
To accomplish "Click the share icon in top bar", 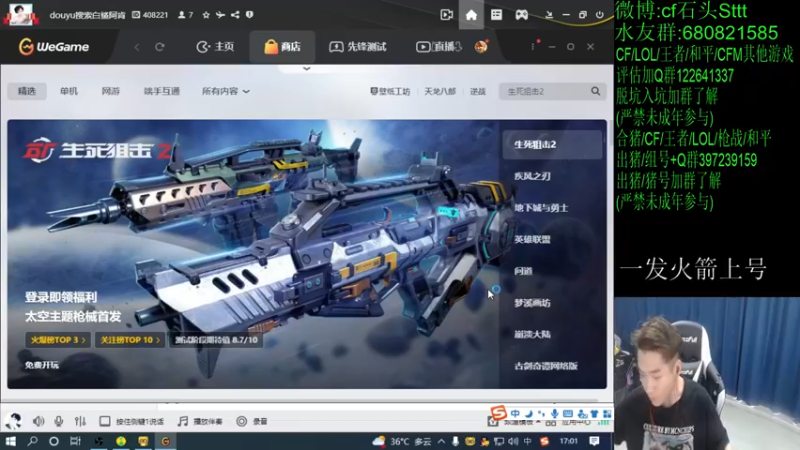I will tap(235, 15).
